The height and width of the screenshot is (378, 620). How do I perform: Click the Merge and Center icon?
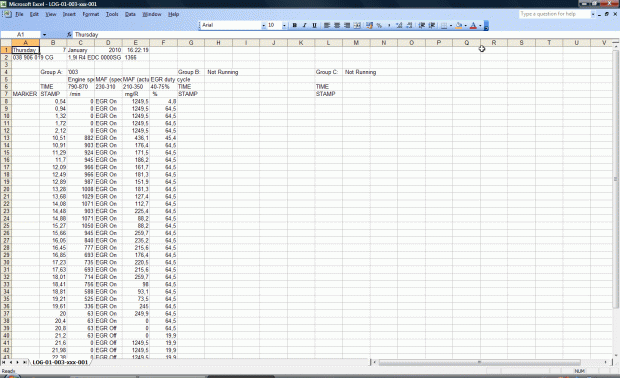(357, 25)
